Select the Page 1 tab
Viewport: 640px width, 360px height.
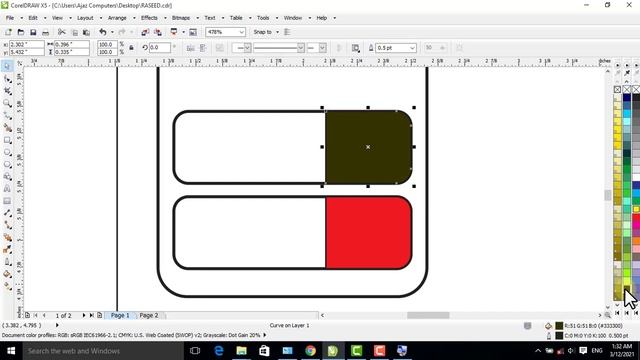120,316
